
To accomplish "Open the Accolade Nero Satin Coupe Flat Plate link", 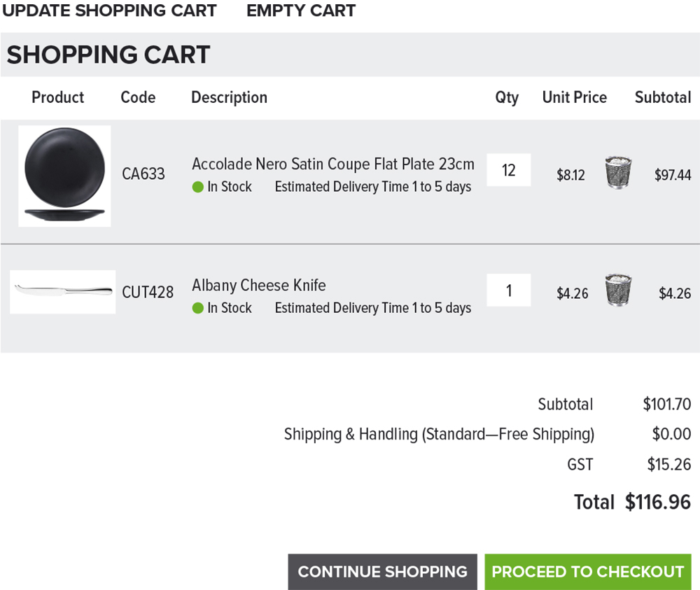I will (333, 164).
